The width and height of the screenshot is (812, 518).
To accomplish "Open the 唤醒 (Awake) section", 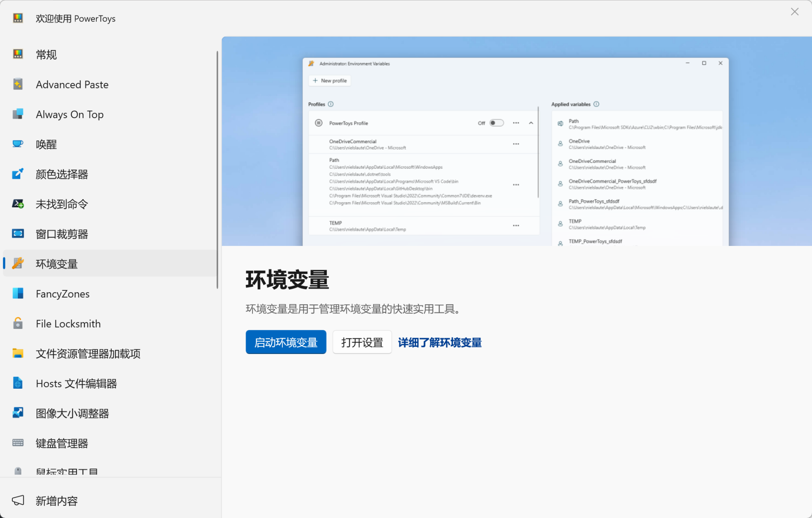I will 46,144.
